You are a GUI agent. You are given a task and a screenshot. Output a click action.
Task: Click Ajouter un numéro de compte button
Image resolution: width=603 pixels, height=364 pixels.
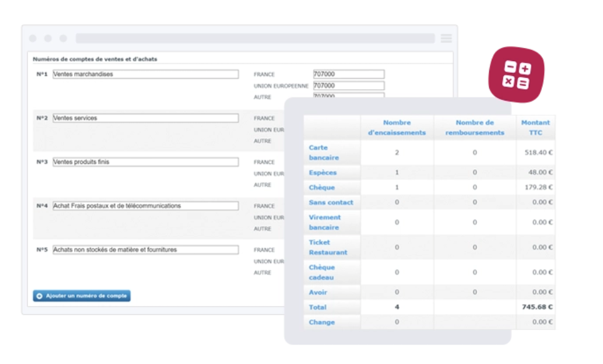click(81, 296)
